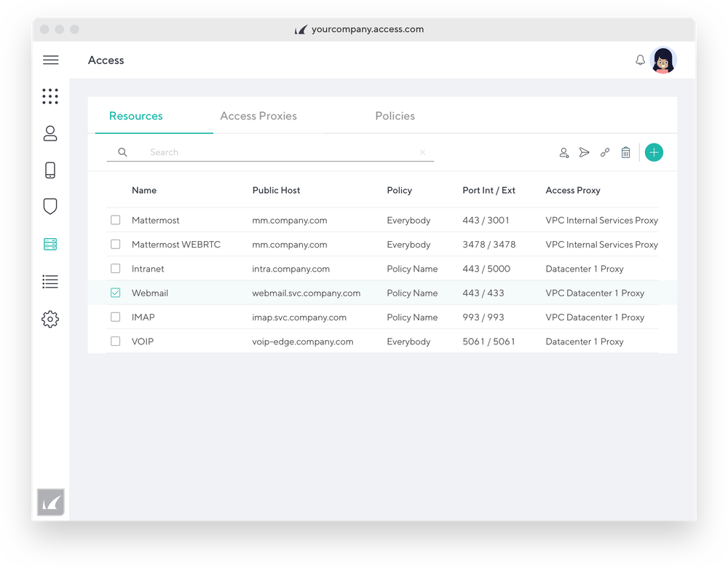728x568 pixels.
Task: Click the security shield sidebar icon
Action: click(x=50, y=206)
